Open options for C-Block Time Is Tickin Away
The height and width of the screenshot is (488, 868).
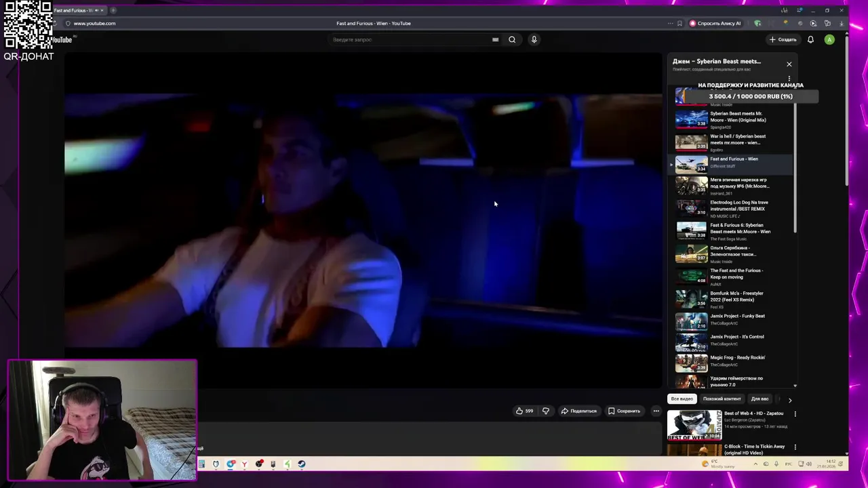[795, 447]
